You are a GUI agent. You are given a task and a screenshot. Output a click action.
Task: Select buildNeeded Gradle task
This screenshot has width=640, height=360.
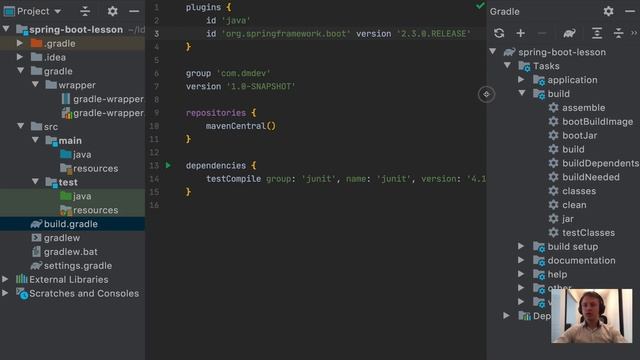pos(584,177)
